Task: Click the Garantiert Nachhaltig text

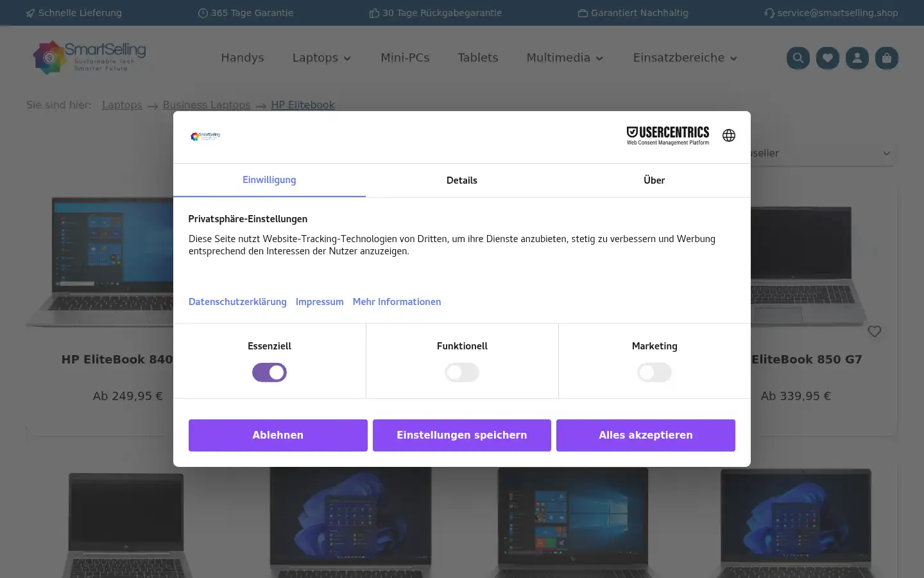Action: click(x=640, y=13)
